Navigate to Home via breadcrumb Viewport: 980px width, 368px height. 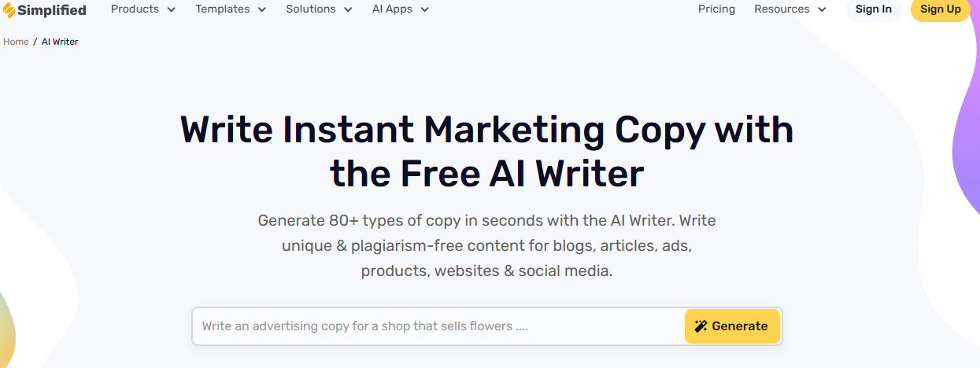point(16,42)
